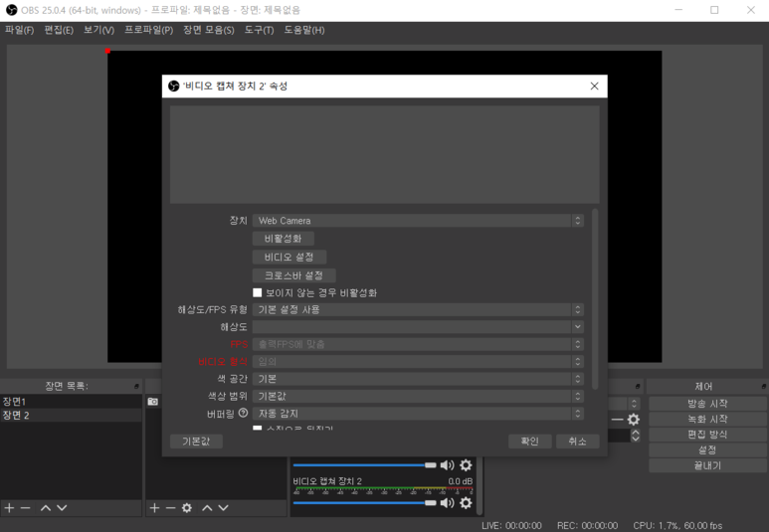Open the 색상 범위 dropdown
This screenshot has height=532, width=769.
click(418, 396)
